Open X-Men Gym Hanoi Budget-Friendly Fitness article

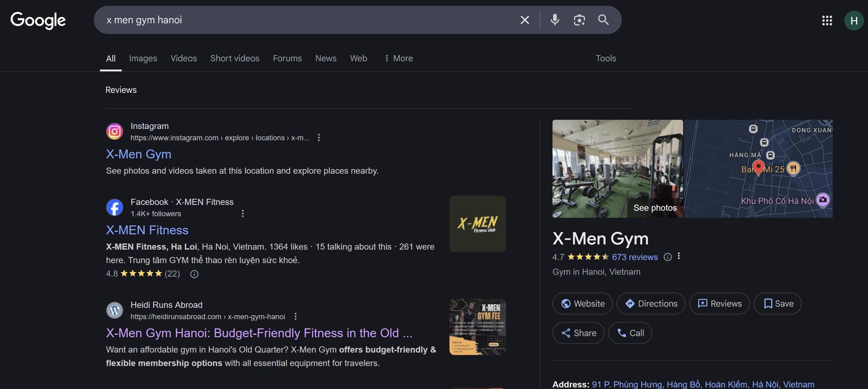(259, 333)
